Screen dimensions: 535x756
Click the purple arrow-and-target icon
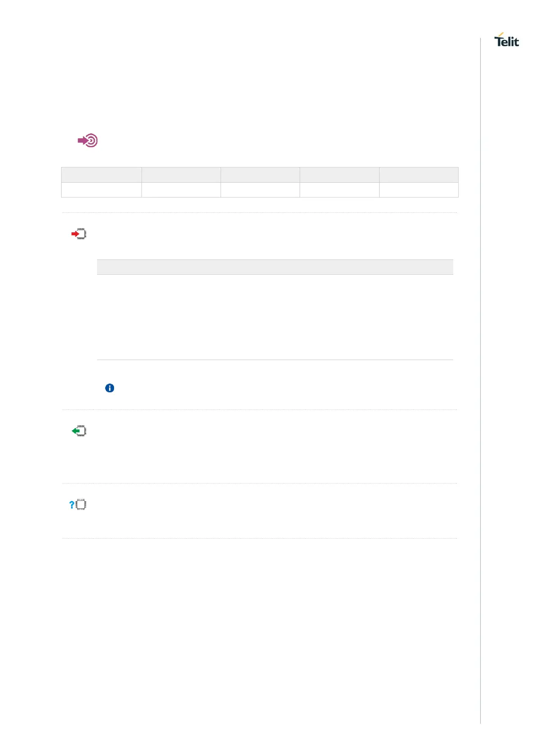pyautogui.click(x=88, y=141)
